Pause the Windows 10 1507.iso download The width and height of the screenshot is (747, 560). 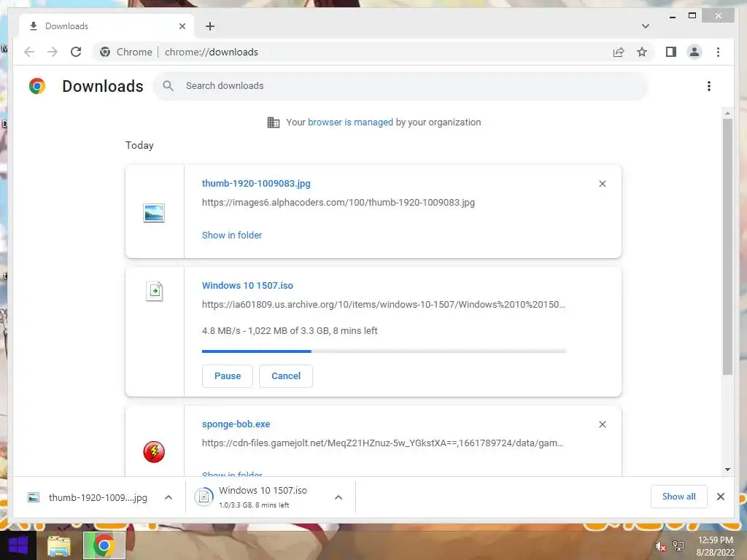click(x=228, y=376)
